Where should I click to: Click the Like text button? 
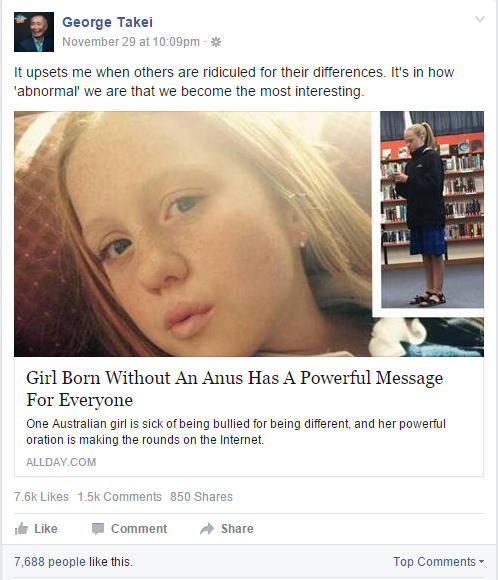[x=46, y=529]
